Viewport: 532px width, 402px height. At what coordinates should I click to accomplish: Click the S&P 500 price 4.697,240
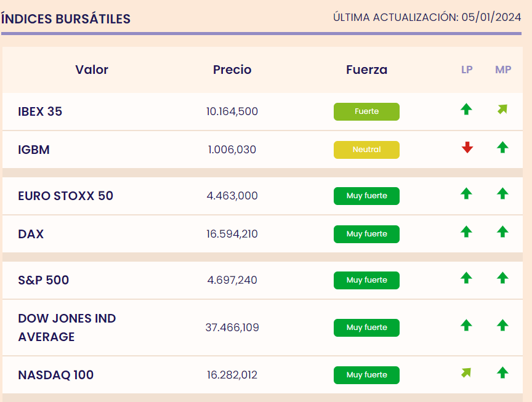coord(232,280)
